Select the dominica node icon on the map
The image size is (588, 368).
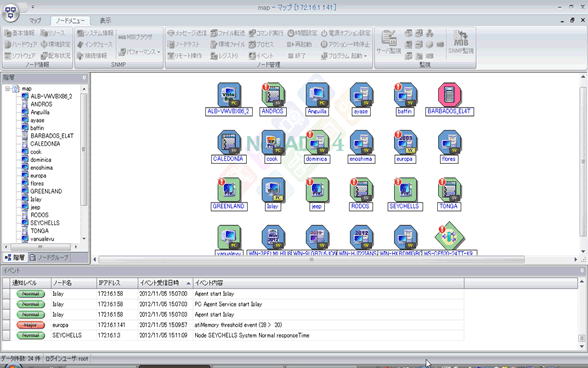coord(317,143)
